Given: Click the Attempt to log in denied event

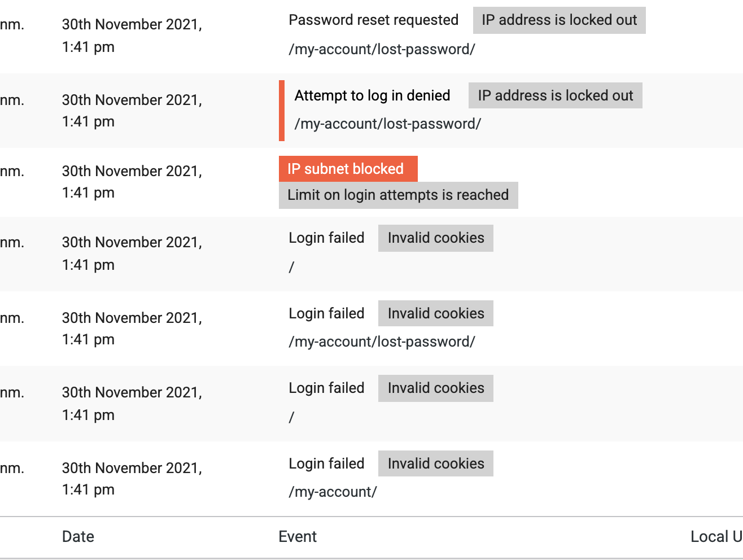Looking at the screenshot, I should [x=372, y=95].
